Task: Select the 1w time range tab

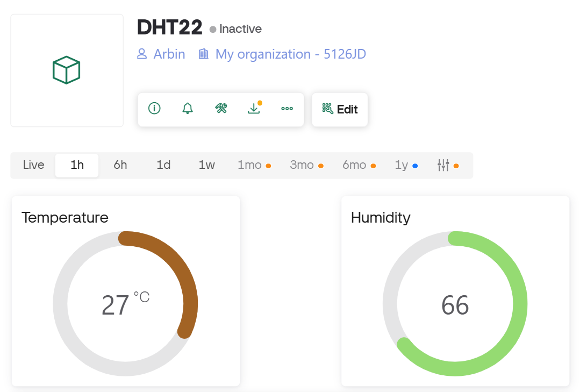Action: [x=206, y=165]
